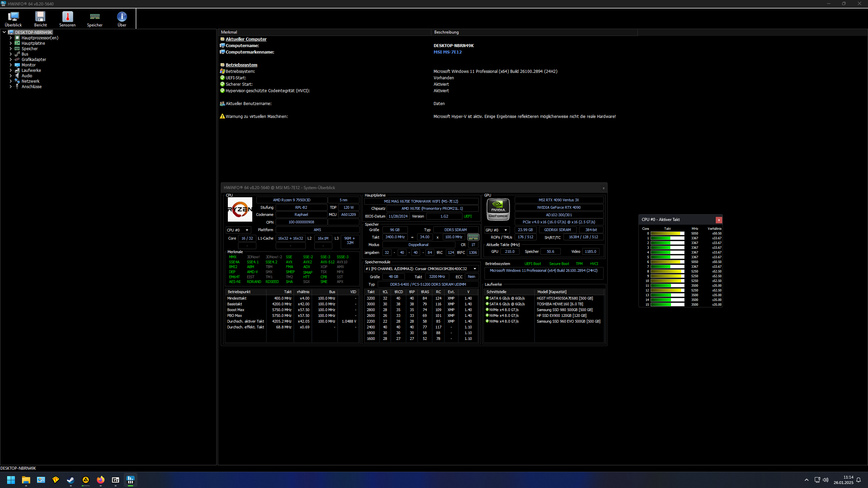Click the TOSHIBA HDWE160 drive row
The height and width of the screenshot is (488, 868).
[x=544, y=304]
